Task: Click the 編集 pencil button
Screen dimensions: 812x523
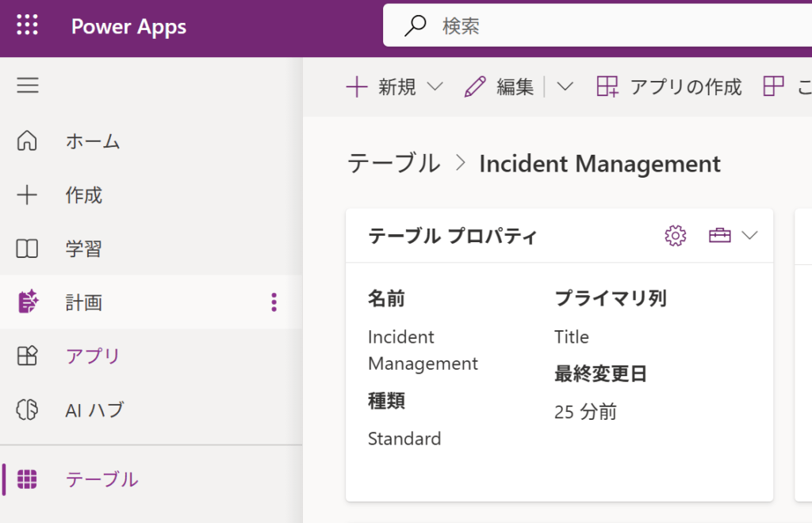Action: (x=500, y=87)
